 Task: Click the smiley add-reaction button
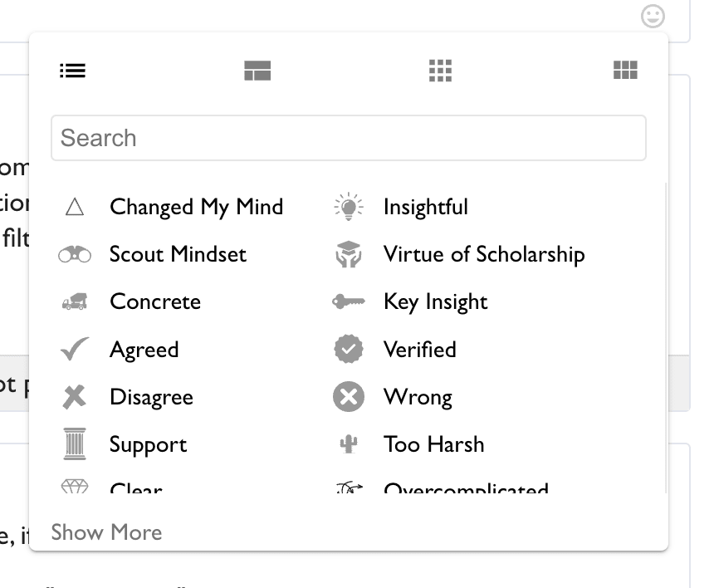tap(653, 16)
